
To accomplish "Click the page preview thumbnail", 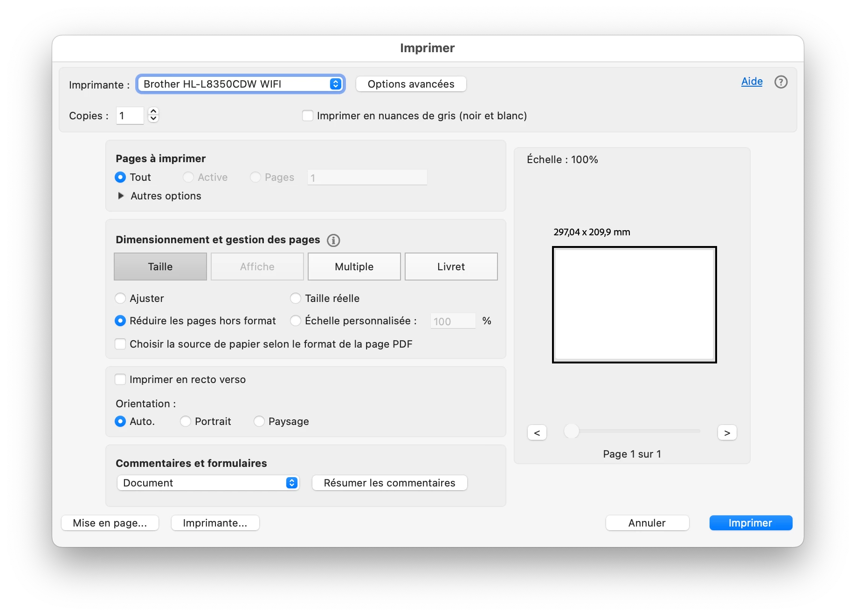I will [x=635, y=305].
